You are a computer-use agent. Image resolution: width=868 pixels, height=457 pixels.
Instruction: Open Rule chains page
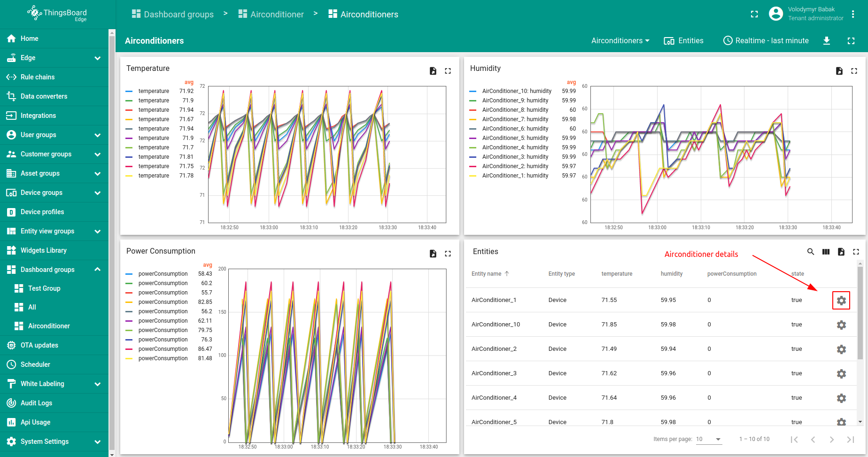tap(54, 77)
